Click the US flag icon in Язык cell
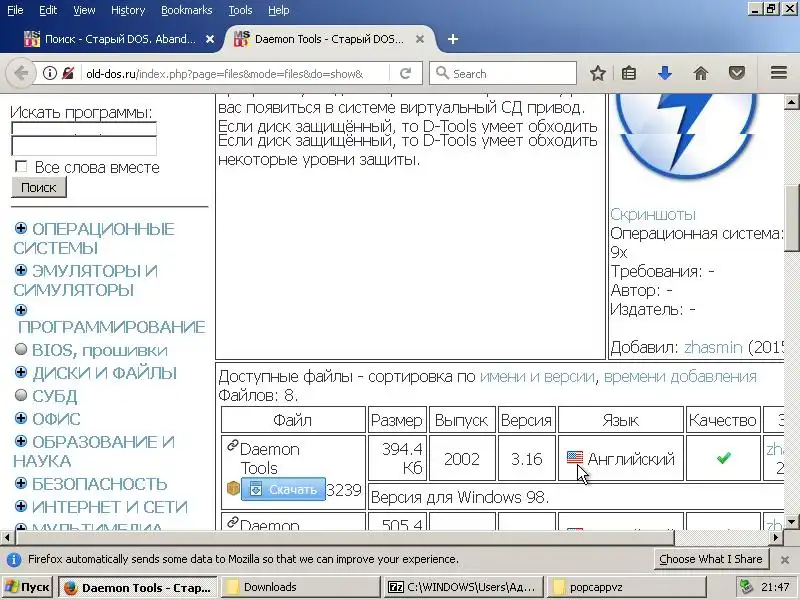This screenshot has height=600, width=800. pyautogui.click(x=574, y=458)
